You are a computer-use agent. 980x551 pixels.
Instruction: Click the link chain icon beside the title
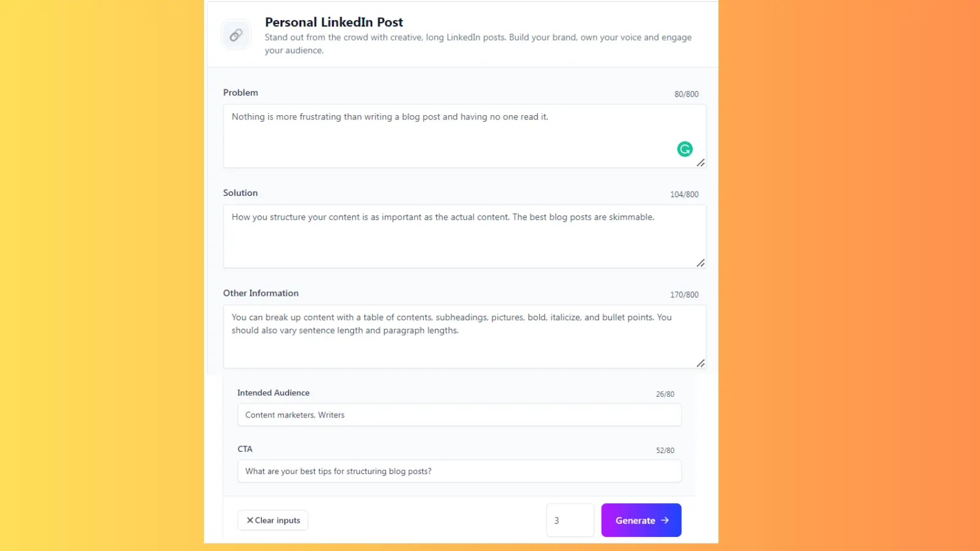pyautogui.click(x=236, y=36)
